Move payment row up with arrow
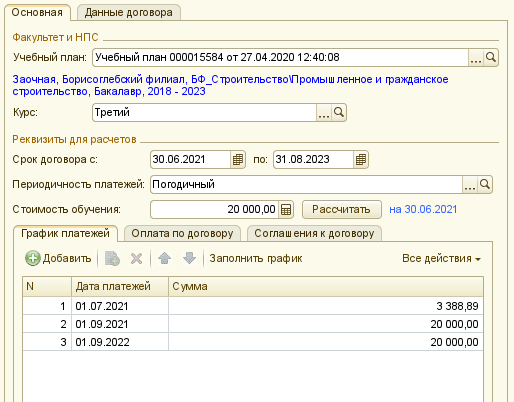514x402 pixels. click(164, 258)
